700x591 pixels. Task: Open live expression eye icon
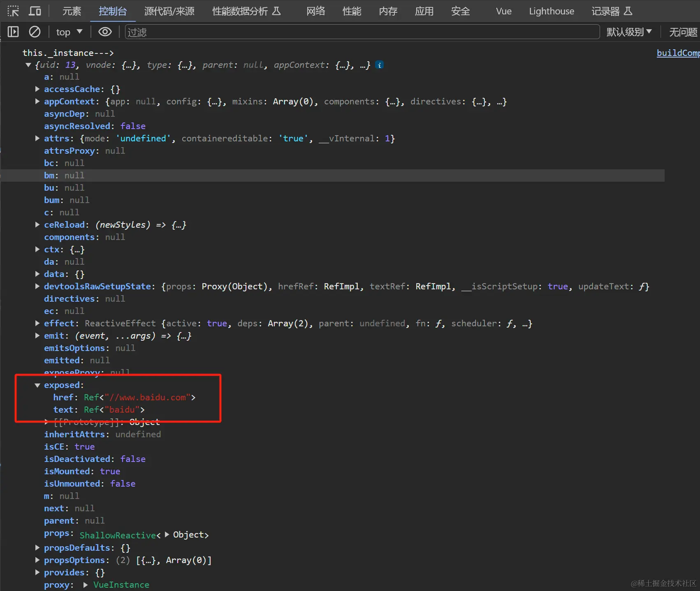[105, 32]
